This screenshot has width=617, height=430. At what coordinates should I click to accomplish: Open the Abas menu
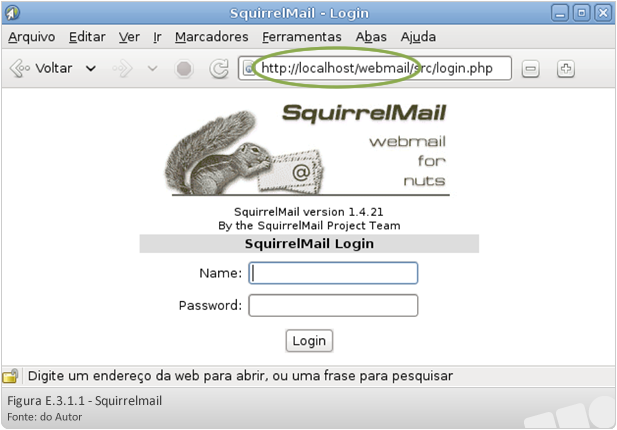[371, 37]
